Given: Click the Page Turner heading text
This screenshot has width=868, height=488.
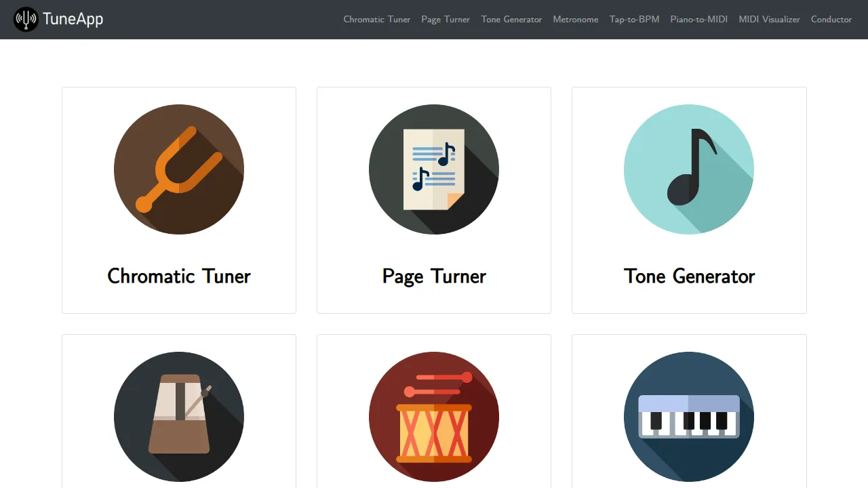Looking at the screenshot, I should point(434,276).
